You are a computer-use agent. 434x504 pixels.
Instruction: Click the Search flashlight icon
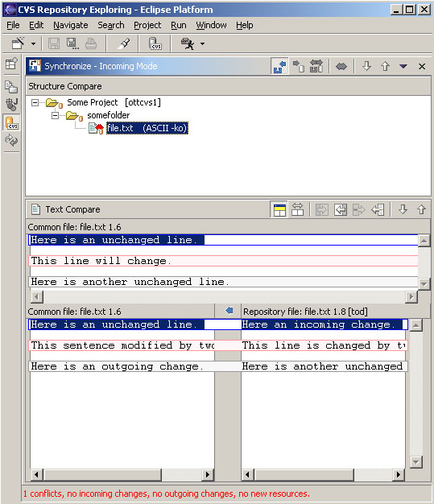pos(125,43)
